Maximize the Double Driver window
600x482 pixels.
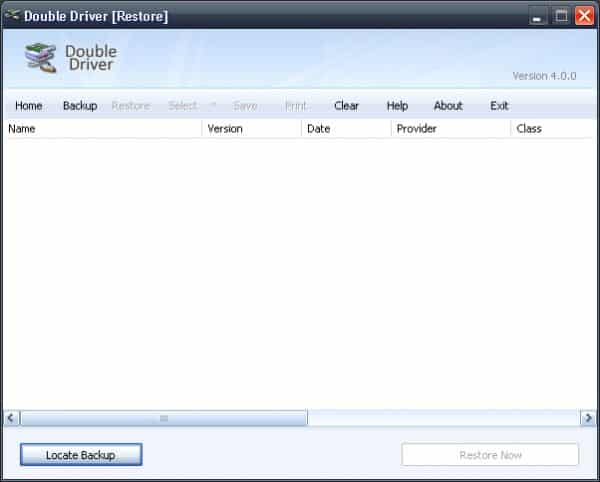[561, 16]
